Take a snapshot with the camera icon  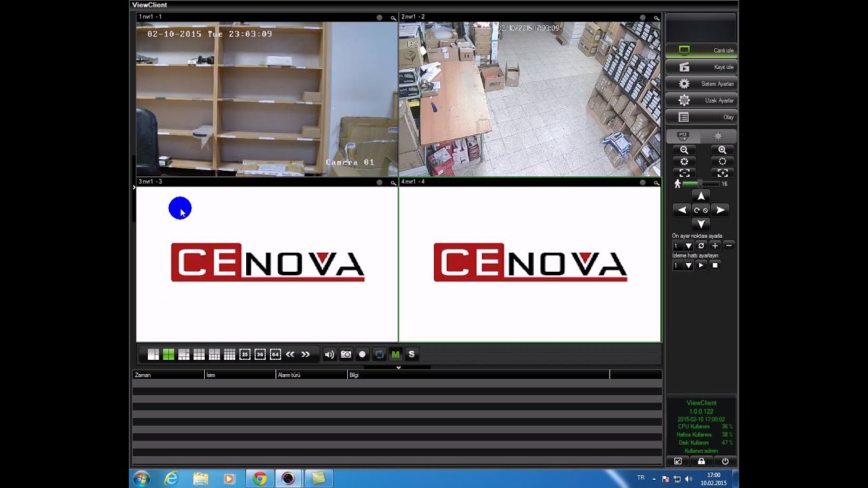[x=346, y=354]
